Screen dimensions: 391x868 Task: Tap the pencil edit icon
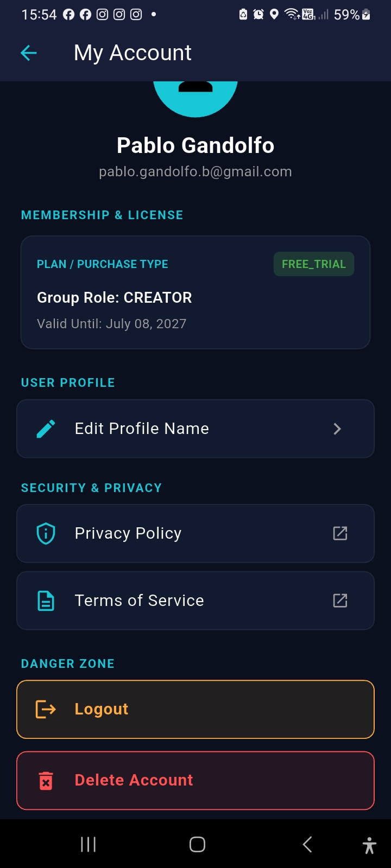tap(46, 429)
